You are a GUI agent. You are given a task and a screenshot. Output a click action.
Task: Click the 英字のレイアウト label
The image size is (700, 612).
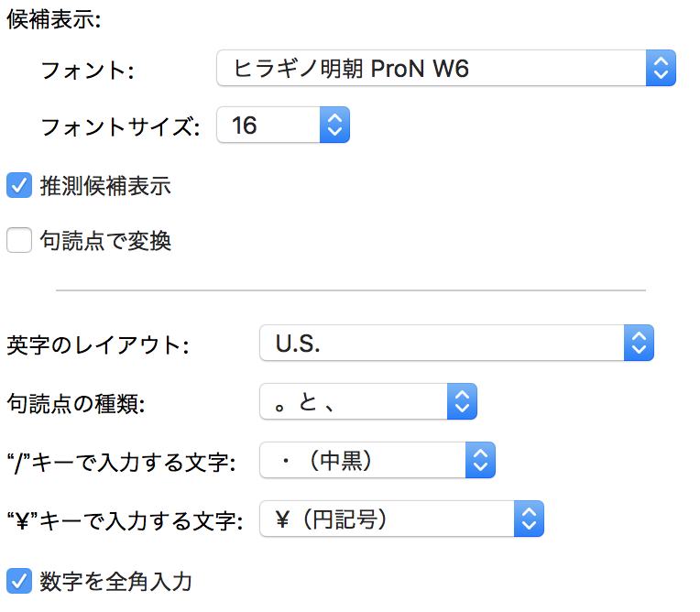point(97,345)
